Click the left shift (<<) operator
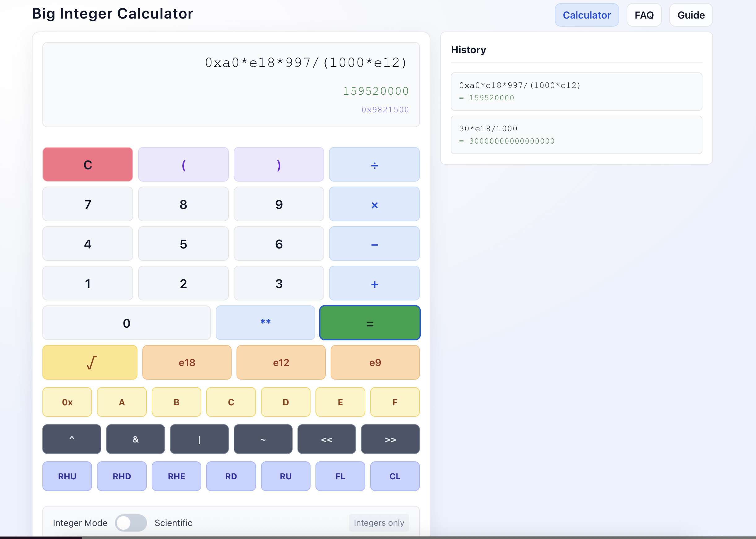The height and width of the screenshot is (539, 756). click(327, 439)
